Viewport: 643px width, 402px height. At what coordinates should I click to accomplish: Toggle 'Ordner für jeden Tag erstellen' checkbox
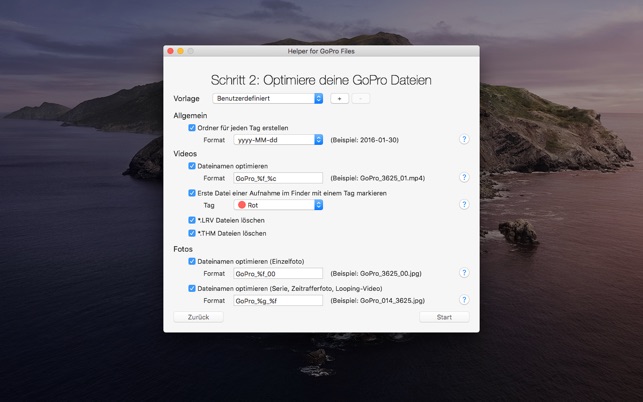point(192,128)
